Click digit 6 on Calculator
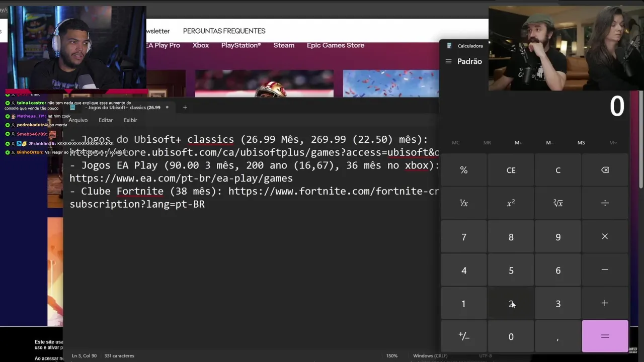Image resolution: width=644 pixels, height=362 pixels. coord(558,270)
